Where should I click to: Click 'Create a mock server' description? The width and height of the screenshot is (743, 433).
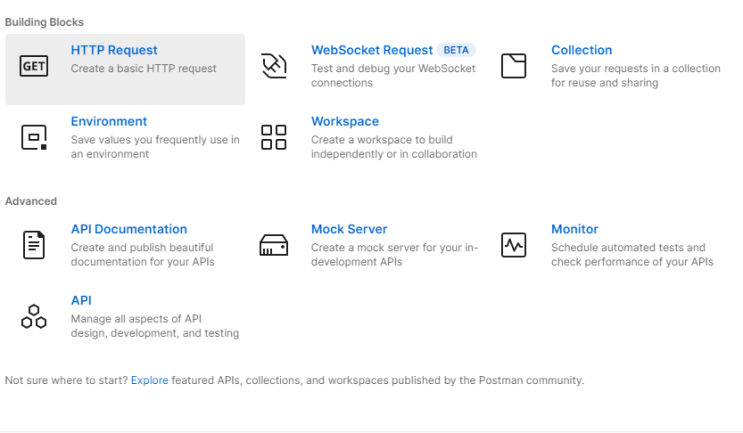point(395,255)
